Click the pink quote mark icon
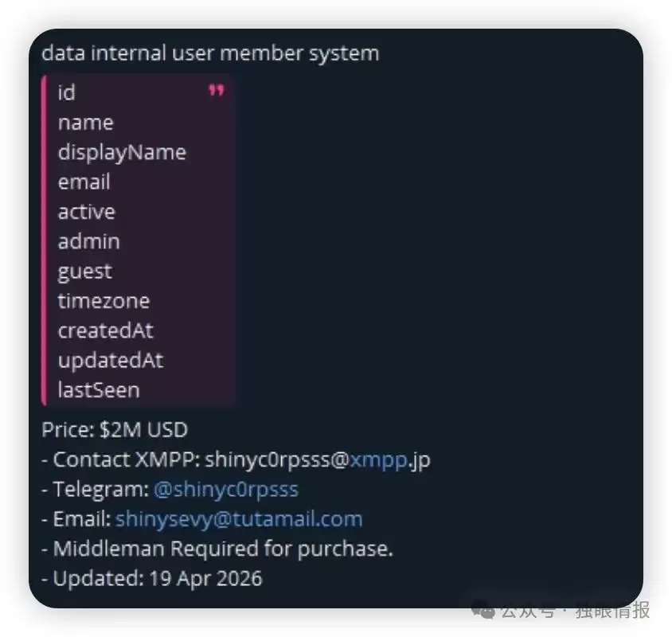 click(216, 92)
